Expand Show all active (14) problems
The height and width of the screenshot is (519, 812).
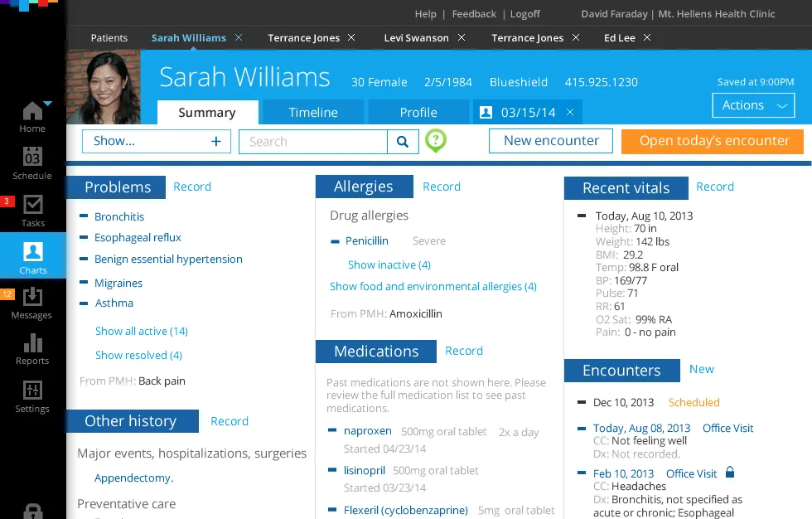pyautogui.click(x=142, y=331)
